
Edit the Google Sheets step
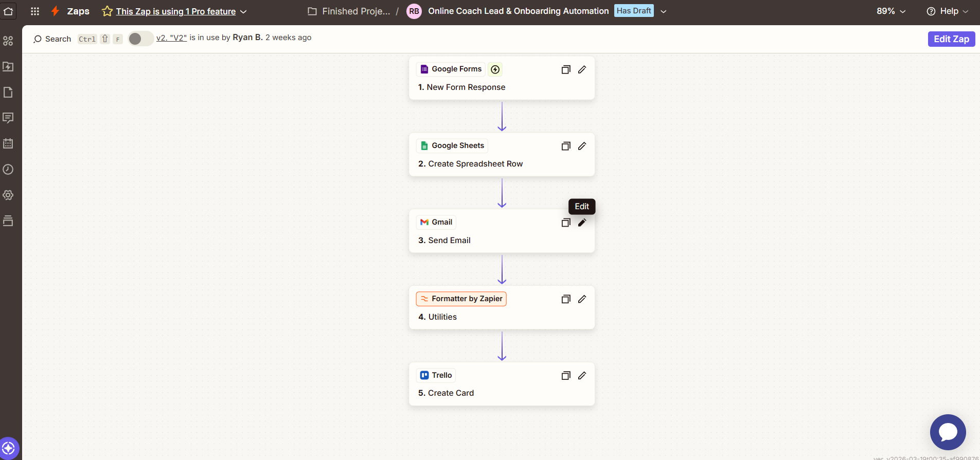tap(582, 146)
